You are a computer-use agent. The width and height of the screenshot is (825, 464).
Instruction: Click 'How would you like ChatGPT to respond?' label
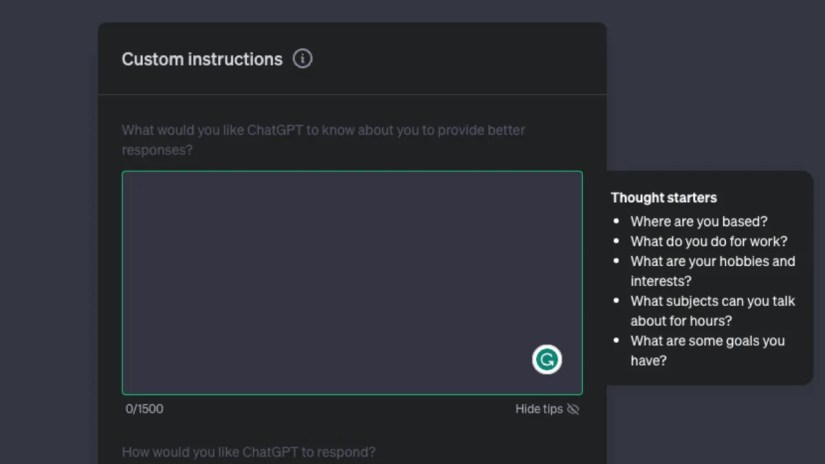[x=249, y=452]
